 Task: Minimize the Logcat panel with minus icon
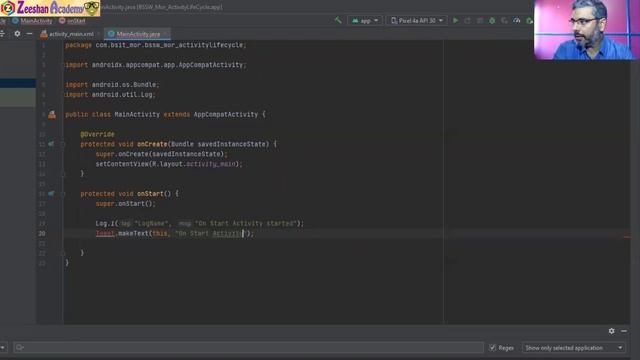(624, 331)
